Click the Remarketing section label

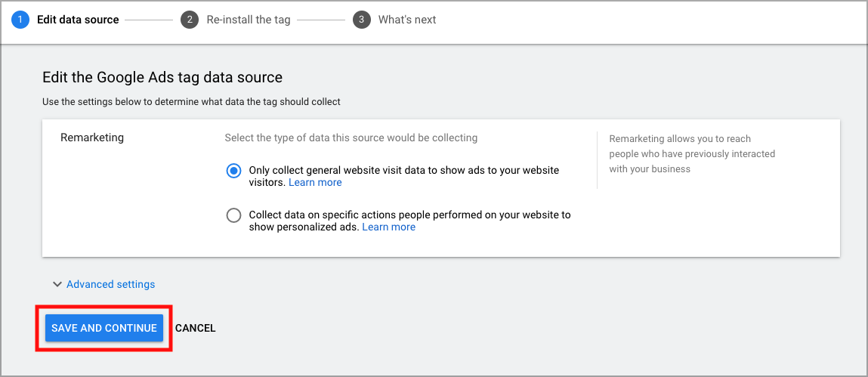coord(92,138)
